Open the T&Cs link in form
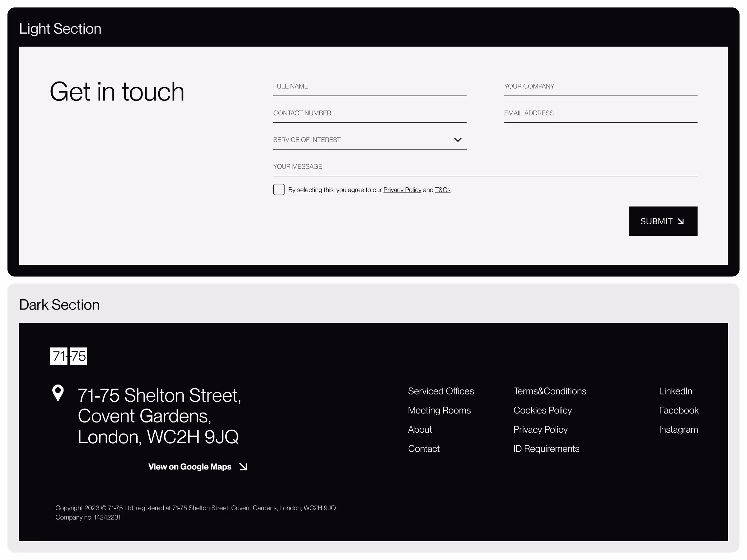The height and width of the screenshot is (560, 747). pyautogui.click(x=442, y=190)
